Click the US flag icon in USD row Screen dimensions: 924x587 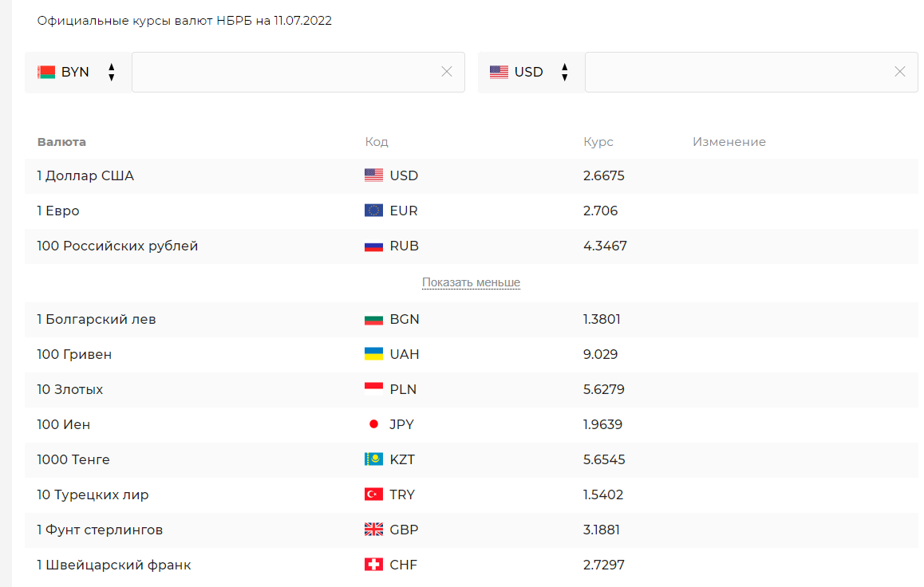(x=373, y=175)
